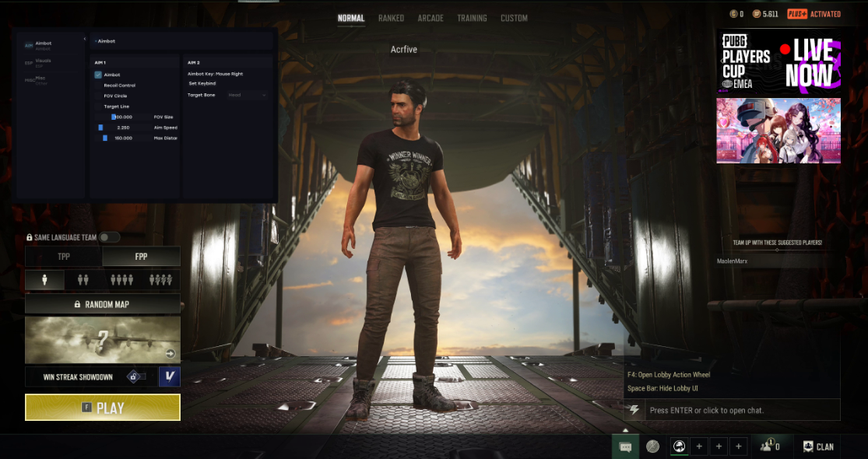Open the Target Bone dropdown
The image size is (868, 459).
[247, 95]
